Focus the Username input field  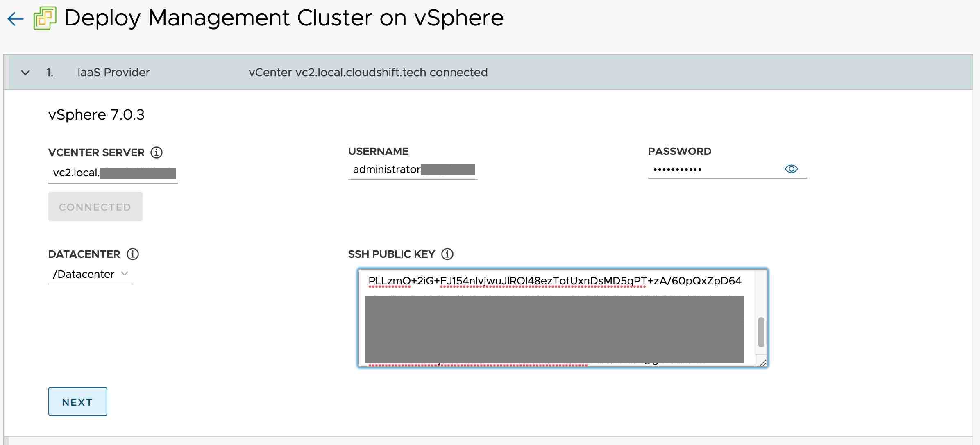tap(413, 170)
